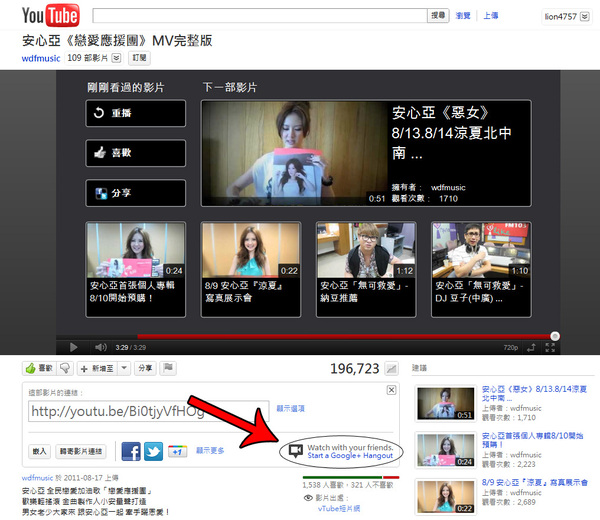Viewport: 600px width, 520px height.
Task: Click the progress bar scrubber handle
Action: coord(555,336)
